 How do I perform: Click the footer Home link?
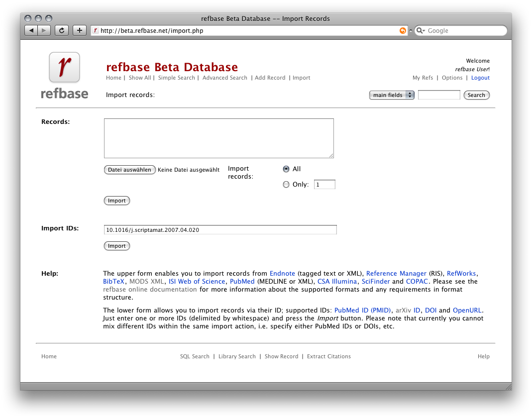[x=49, y=356]
